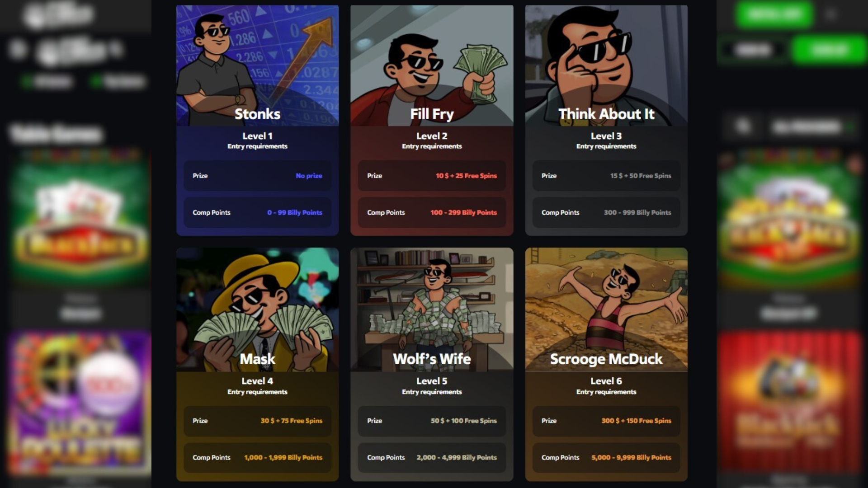Image resolution: width=868 pixels, height=488 pixels.
Task: Click '2,000 - 4,999 Billy Points' comp row
Action: (x=432, y=458)
